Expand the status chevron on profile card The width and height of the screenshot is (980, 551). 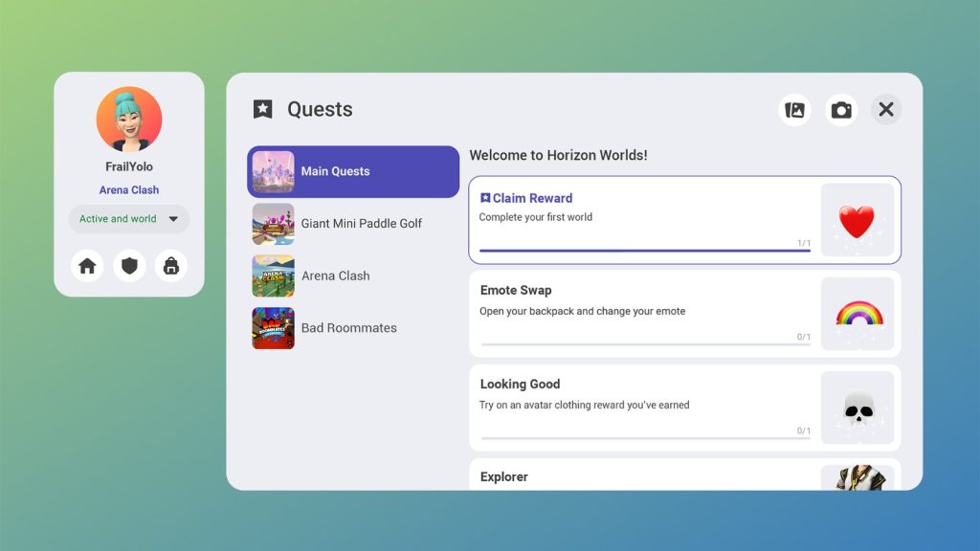(x=172, y=219)
